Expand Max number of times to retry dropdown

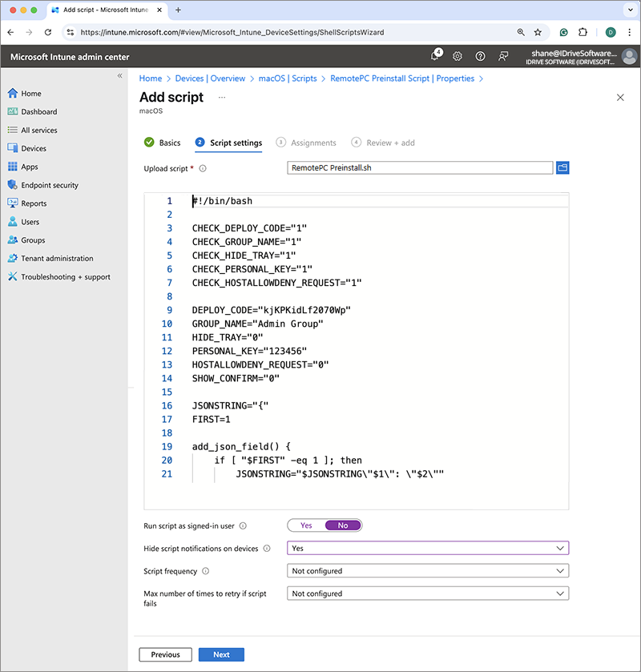[428, 594]
